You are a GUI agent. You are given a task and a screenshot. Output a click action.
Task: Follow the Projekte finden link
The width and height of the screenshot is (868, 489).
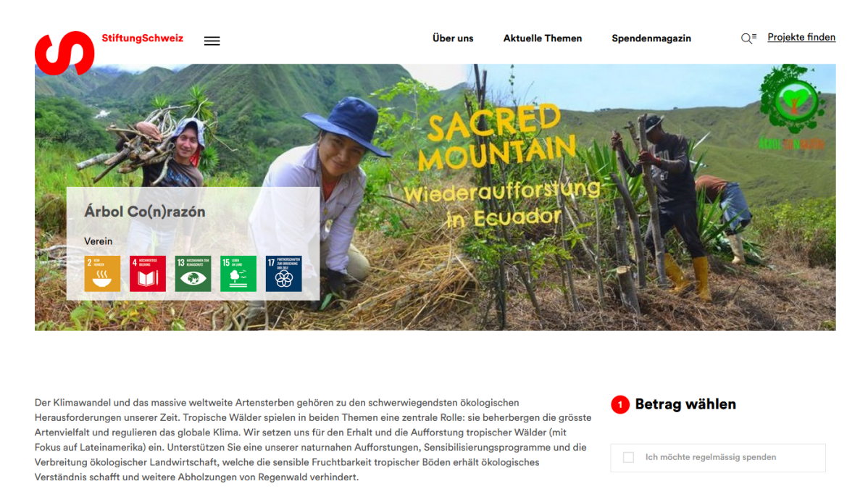tap(801, 37)
